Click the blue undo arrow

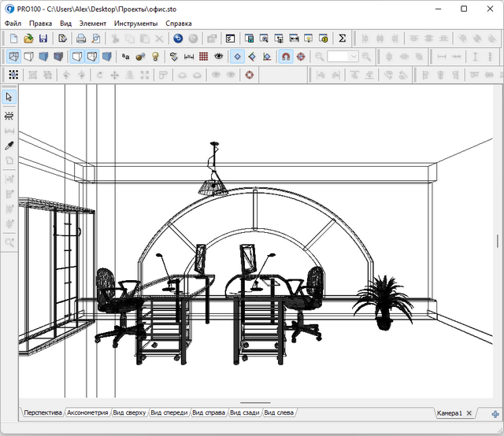click(178, 38)
